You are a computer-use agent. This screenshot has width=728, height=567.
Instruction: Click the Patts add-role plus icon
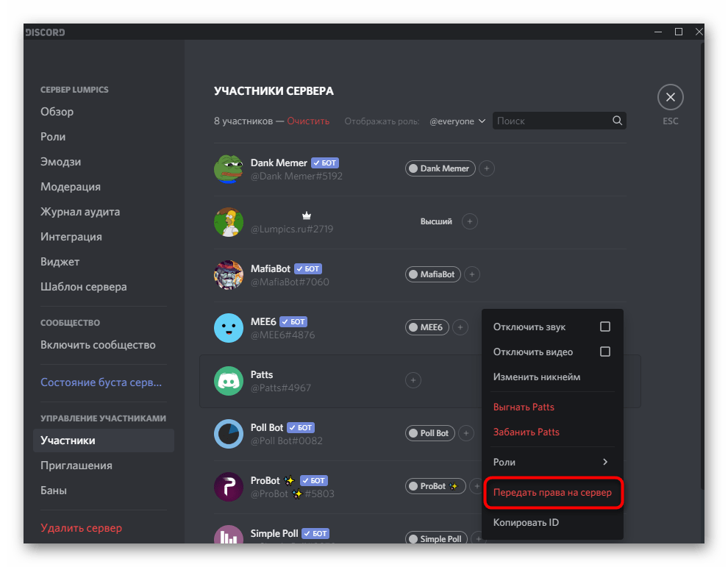pos(413,380)
